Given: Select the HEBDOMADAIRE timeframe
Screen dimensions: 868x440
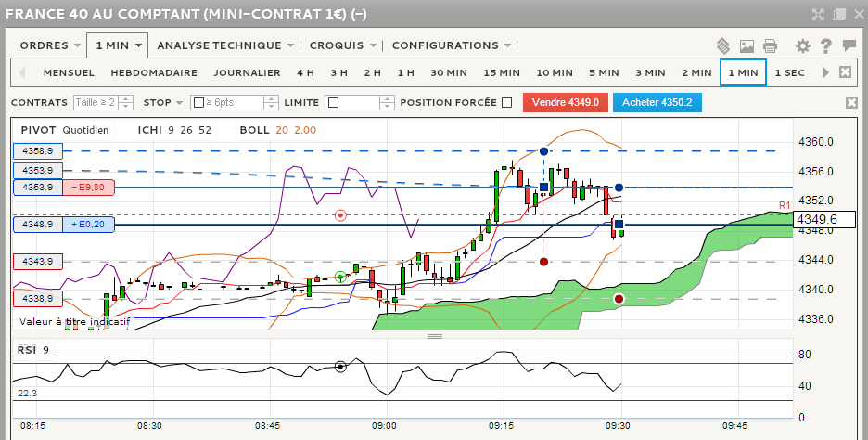Looking at the screenshot, I should coord(154,72).
